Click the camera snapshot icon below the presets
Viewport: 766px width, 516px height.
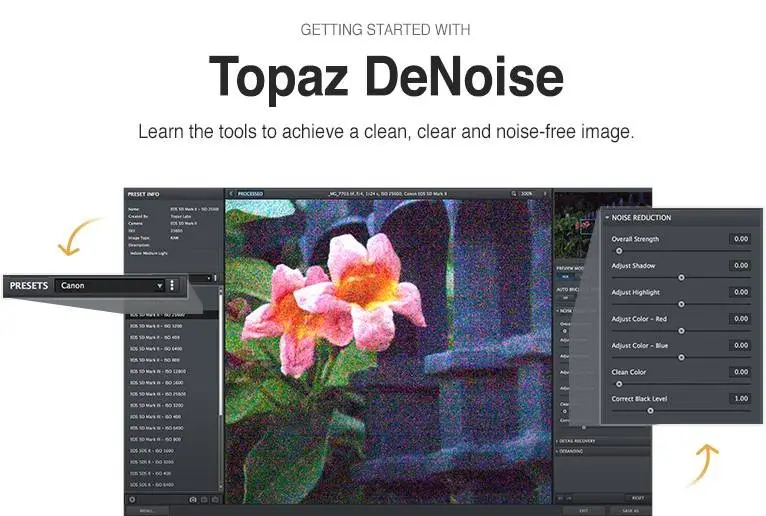click(193, 499)
